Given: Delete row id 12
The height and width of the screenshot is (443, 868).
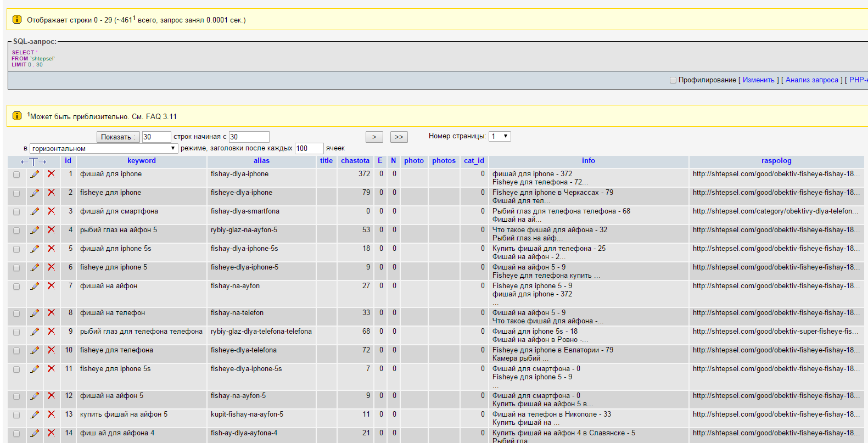Looking at the screenshot, I should point(51,396).
